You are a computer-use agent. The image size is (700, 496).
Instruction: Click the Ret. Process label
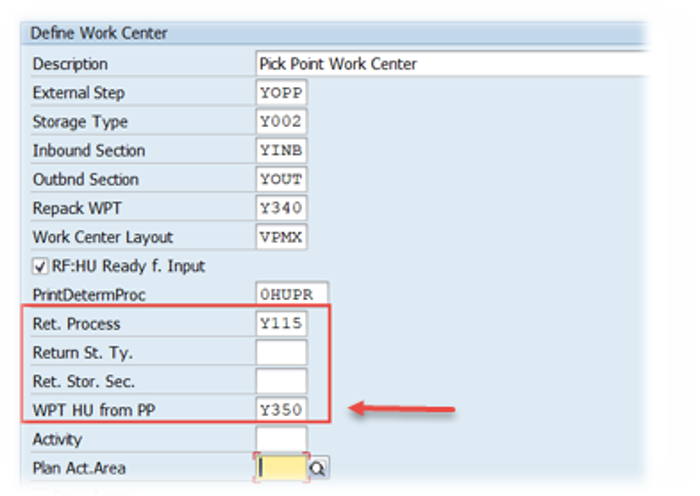(x=76, y=324)
